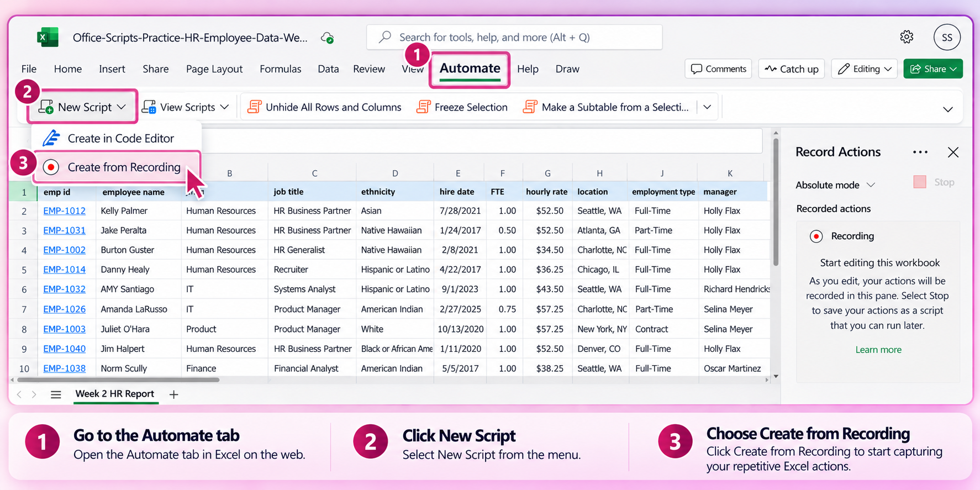Open the all sheets list icon
Viewport: 980px width, 490px height.
[x=56, y=394]
